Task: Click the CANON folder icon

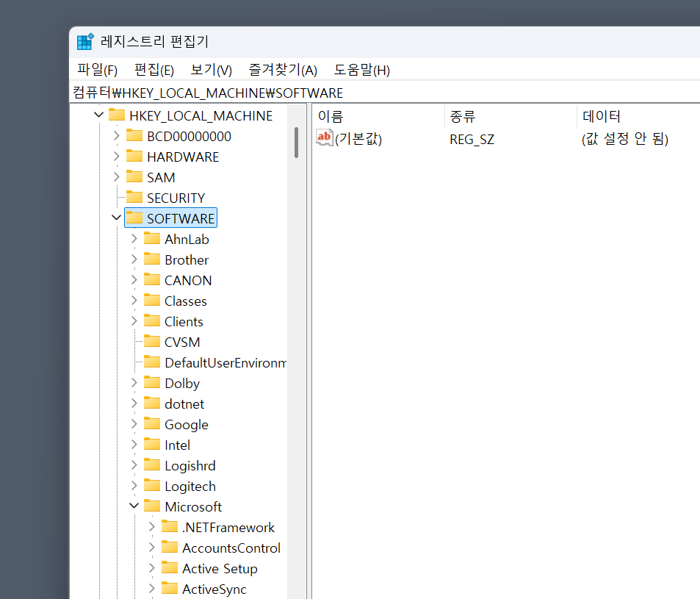Action: tap(152, 279)
